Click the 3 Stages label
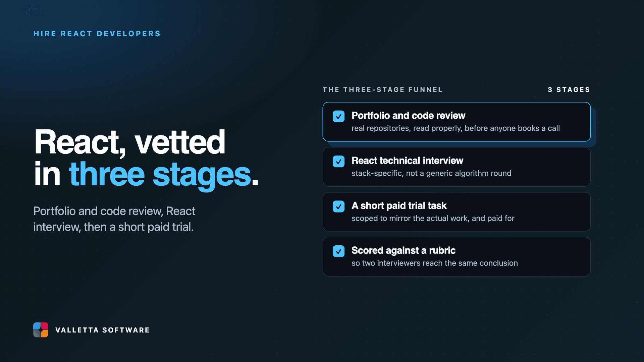Viewport: 644px width, 362px height. click(x=569, y=90)
